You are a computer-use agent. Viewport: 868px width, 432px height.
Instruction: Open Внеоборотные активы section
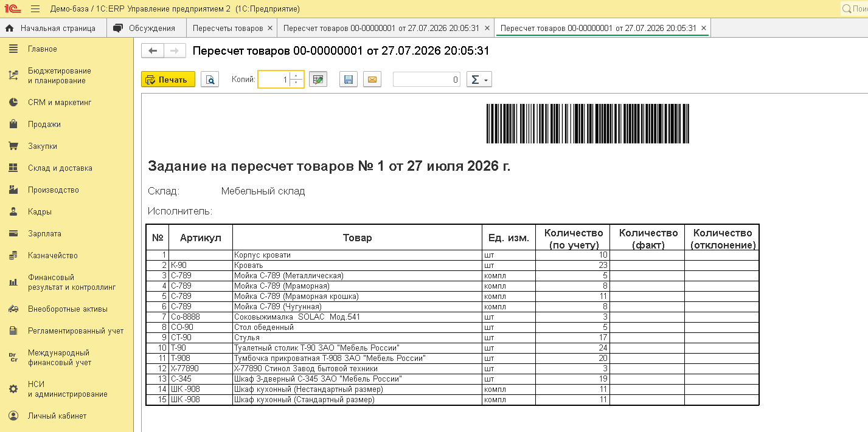coord(67,309)
